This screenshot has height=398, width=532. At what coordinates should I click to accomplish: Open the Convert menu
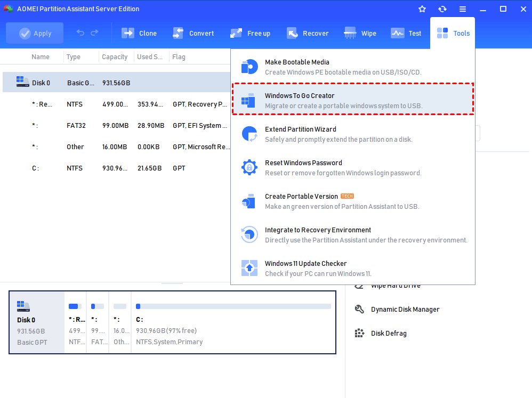click(193, 33)
